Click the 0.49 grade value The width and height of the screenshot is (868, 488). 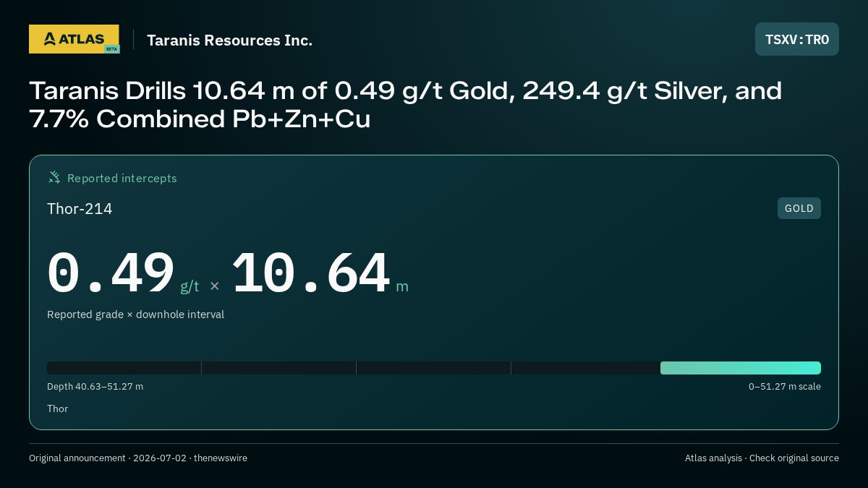click(111, 273)
